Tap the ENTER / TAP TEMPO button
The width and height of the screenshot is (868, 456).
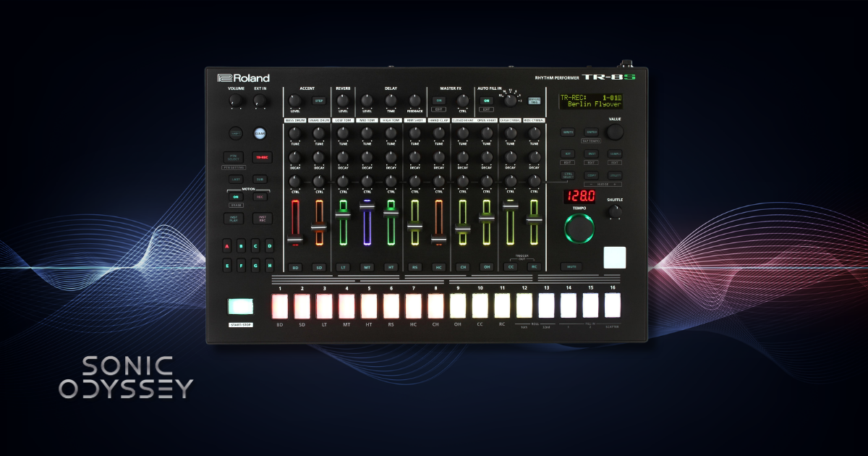591,132
